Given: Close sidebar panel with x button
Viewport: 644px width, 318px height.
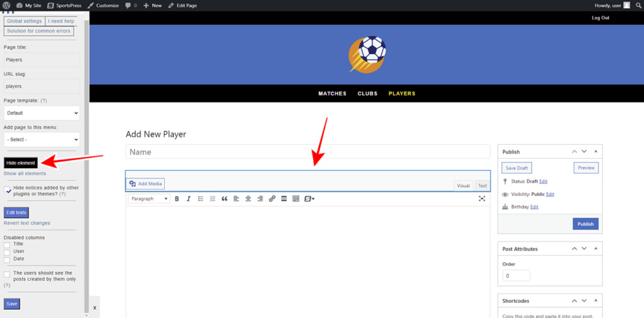Looking at the screenshot, I should [94, 307].
